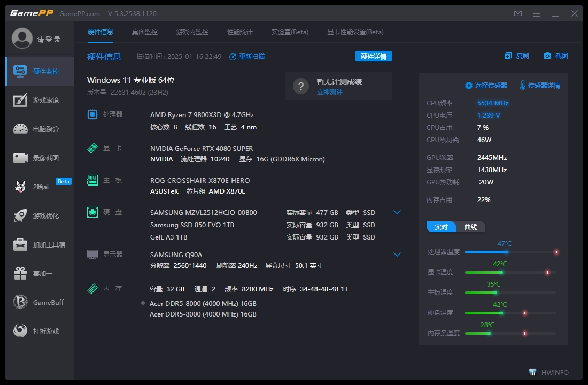Open 2哈ai Beta assistant
The width and height of the screenshot is (588, 385).
point(40,187)
